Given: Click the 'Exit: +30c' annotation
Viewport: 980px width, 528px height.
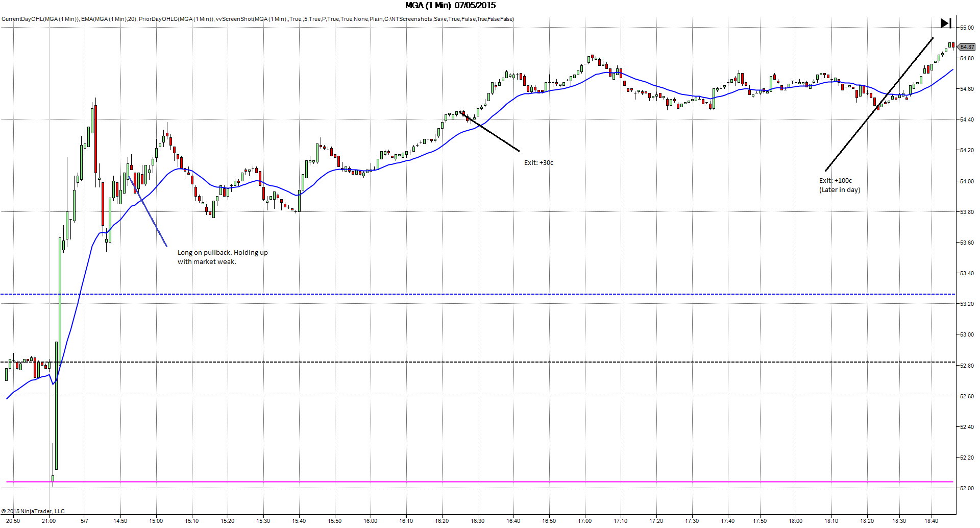Looking at the screenshot, I should click(x=538, y=163).
